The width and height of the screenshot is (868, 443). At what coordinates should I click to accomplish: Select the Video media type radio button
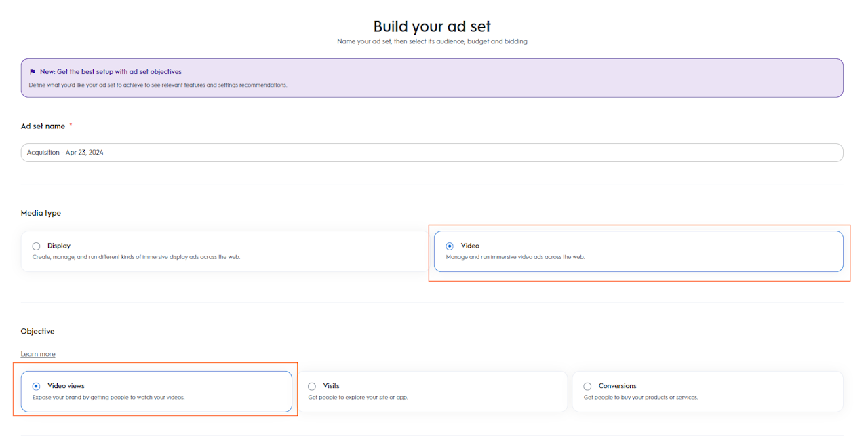tap(450, 246)
